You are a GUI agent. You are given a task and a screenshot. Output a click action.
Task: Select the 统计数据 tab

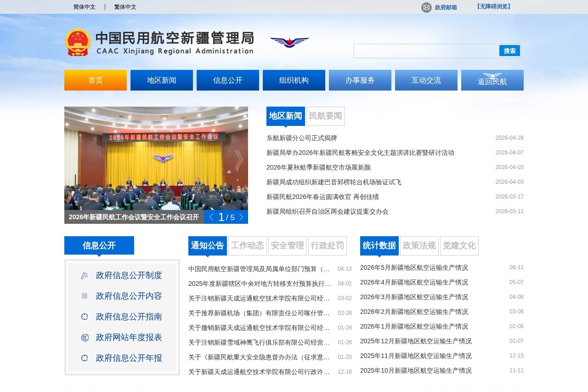[x=379, y=245]
